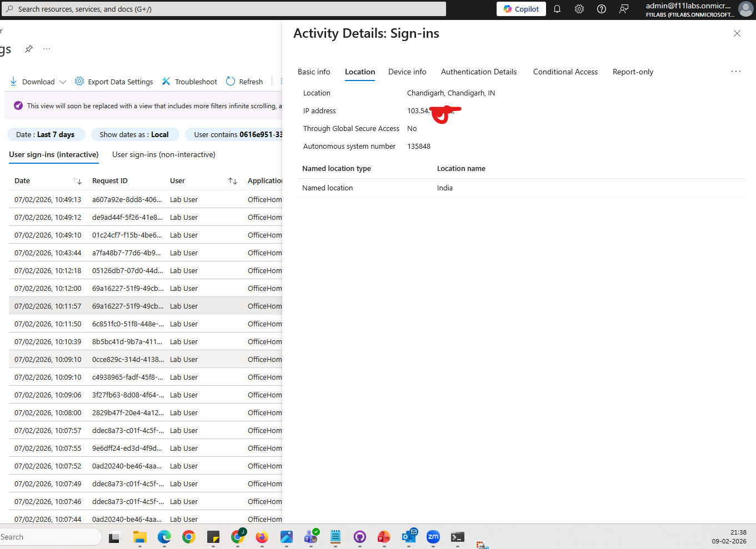Open the notifications bell in the top bar
Image resolution: width=756 pixels, height=549 pixels.
pos(557,9)
